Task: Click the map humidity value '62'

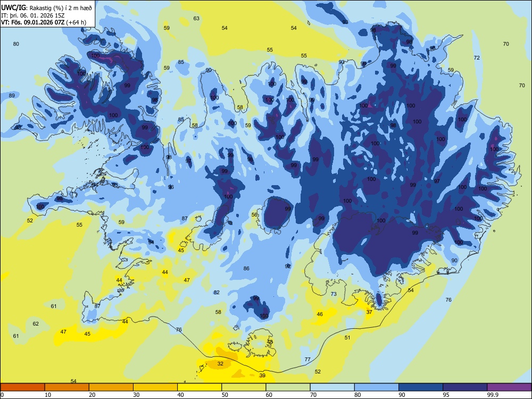Action: pyautogui.click(x=36, y=323)
